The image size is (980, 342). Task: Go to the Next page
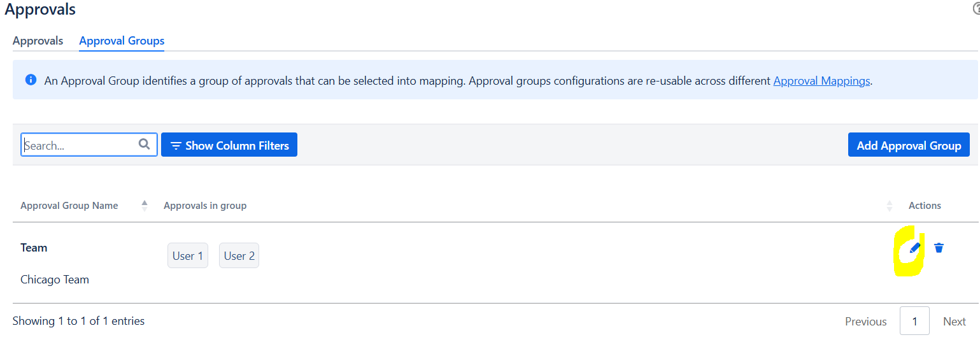click(955, 322)
